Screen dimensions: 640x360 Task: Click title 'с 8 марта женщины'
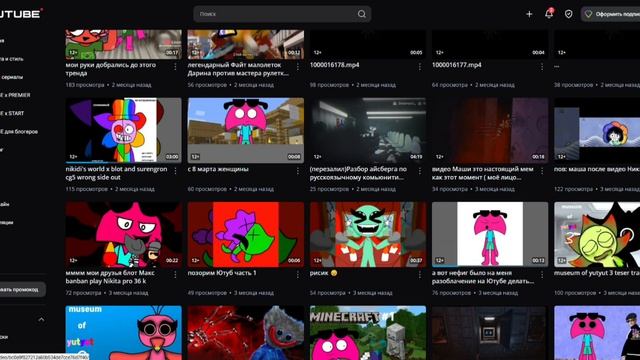tap(218, 169)
